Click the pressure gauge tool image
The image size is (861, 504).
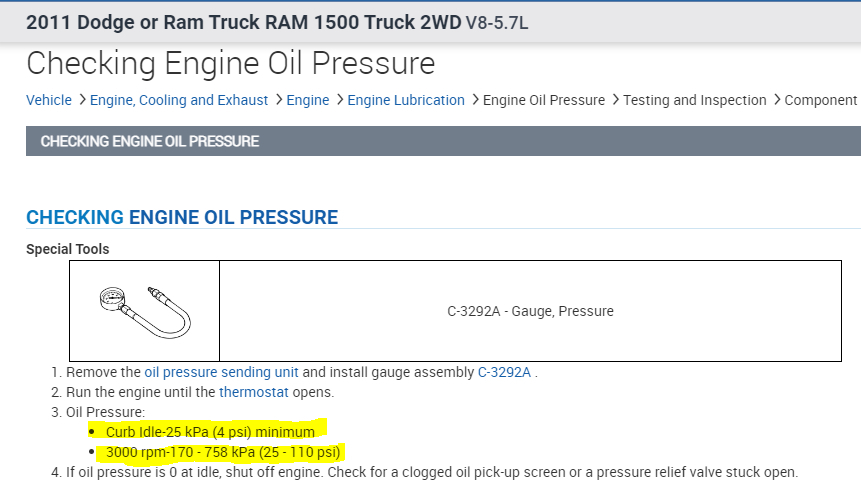click(x=143, y=310)
